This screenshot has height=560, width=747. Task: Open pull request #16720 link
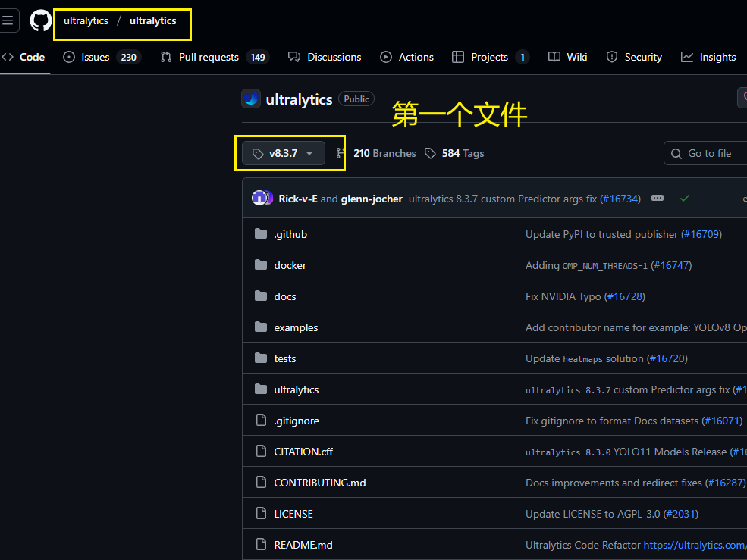coord(667,358)
